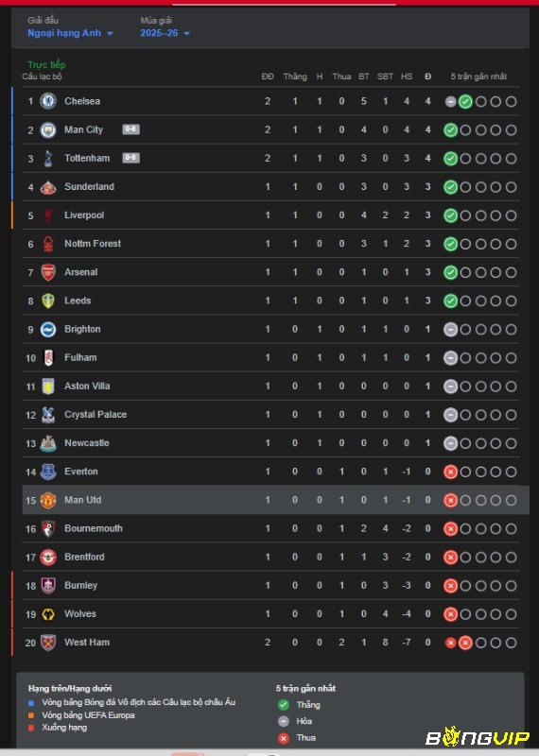Click the dropdown arrow beside 2025–26
The image size is (539, 756).
point(186,34)
